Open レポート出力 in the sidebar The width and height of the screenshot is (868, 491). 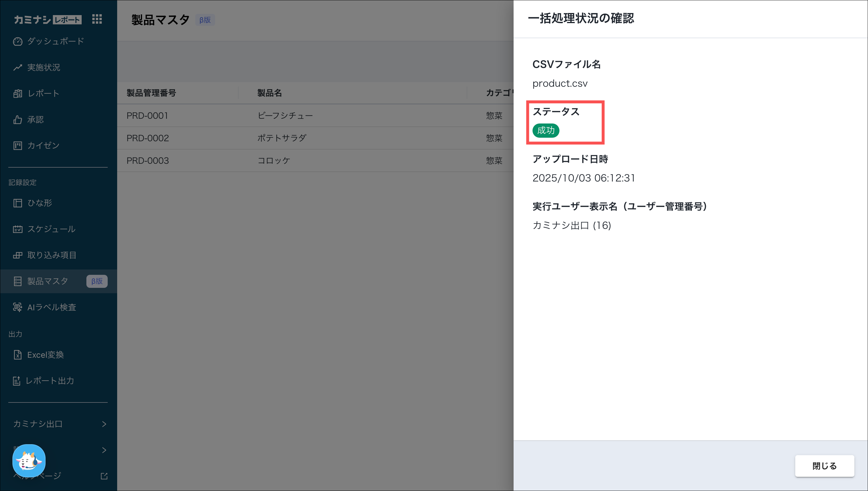click(49, 381)
